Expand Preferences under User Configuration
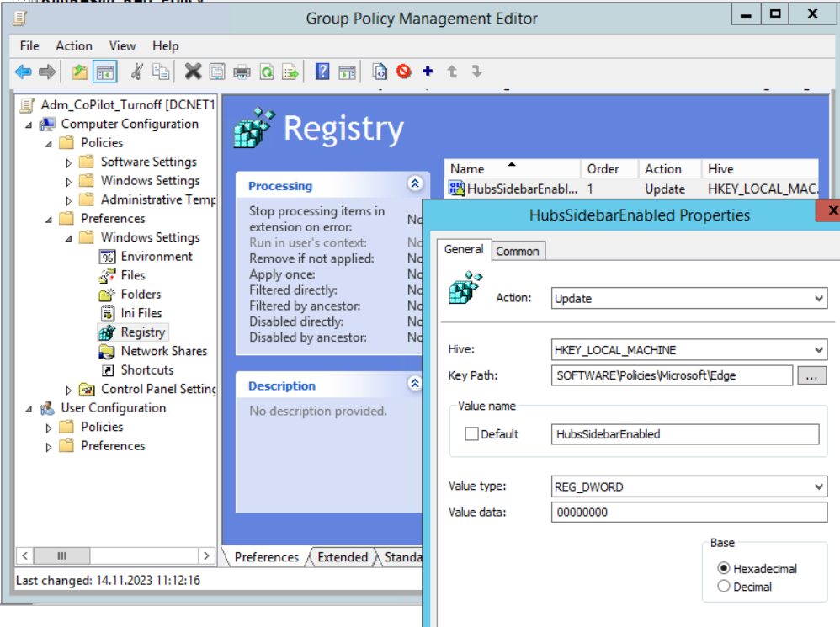 (49, 447)
